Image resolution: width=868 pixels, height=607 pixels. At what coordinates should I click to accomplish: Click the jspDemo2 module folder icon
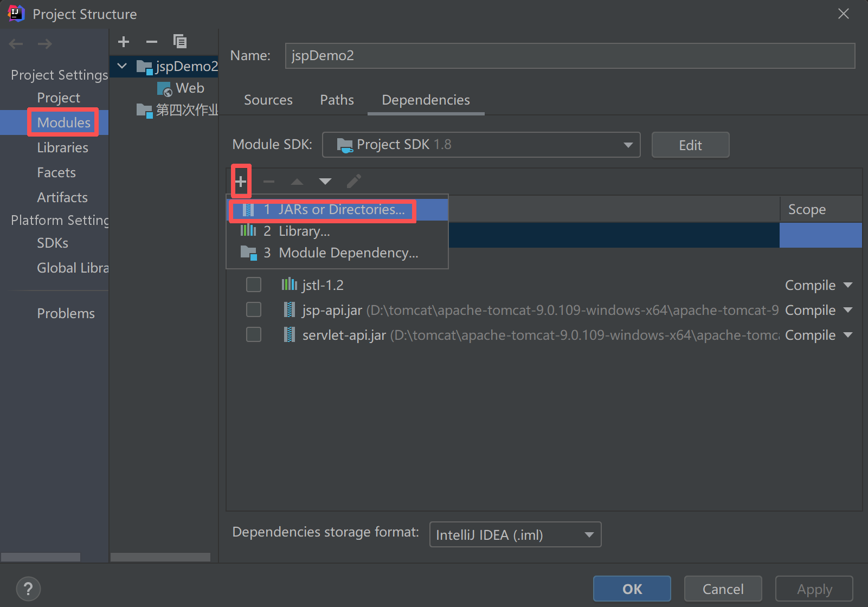(144, 67)
